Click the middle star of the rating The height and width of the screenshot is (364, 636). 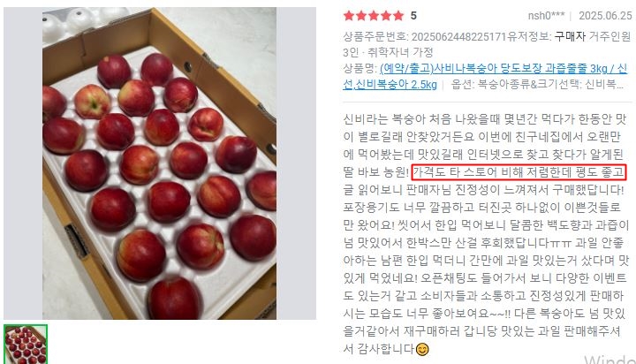click(374, 16)
